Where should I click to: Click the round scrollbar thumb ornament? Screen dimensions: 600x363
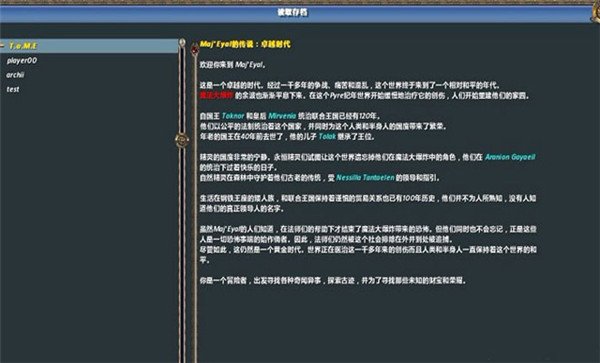(x=182, y=140)
